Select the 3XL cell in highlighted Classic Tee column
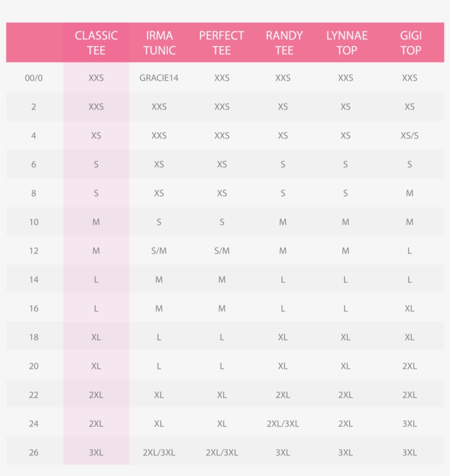Viewport: 450px width, 476px height. pyautogui.click(x=96, y=453)
